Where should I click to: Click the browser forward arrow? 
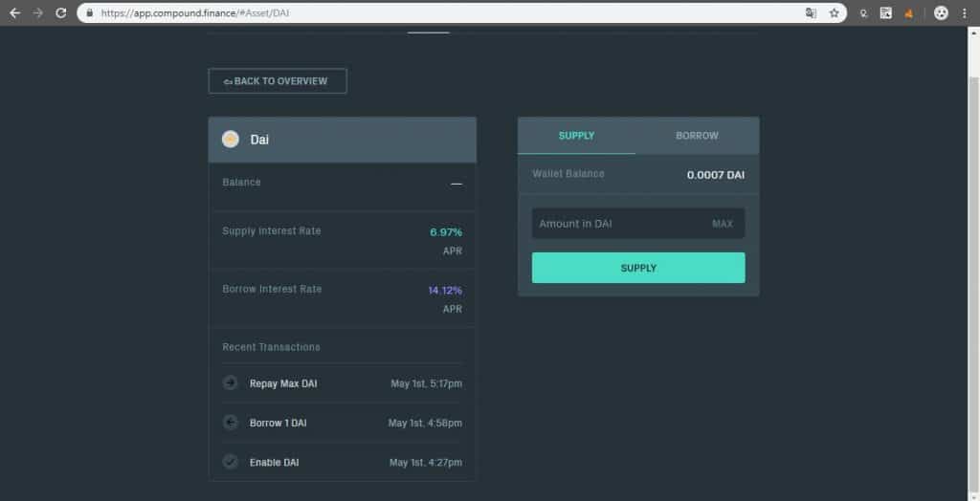(x=37, y=12)
